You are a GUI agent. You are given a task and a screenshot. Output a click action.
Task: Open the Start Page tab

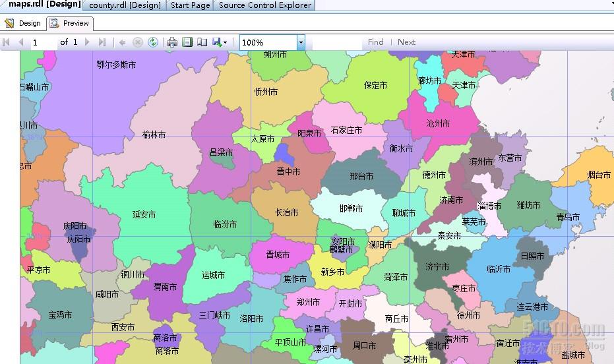(x=191, y=5)
